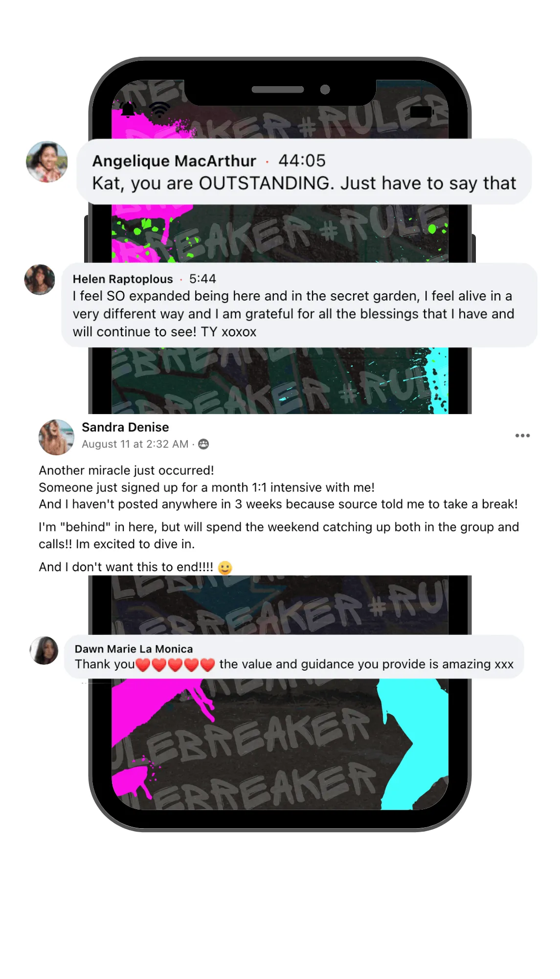Click Helen Raptoplous's avatar
Viewport: 560px width, 979px height.
pyautogui.click(x=40, y=280)
